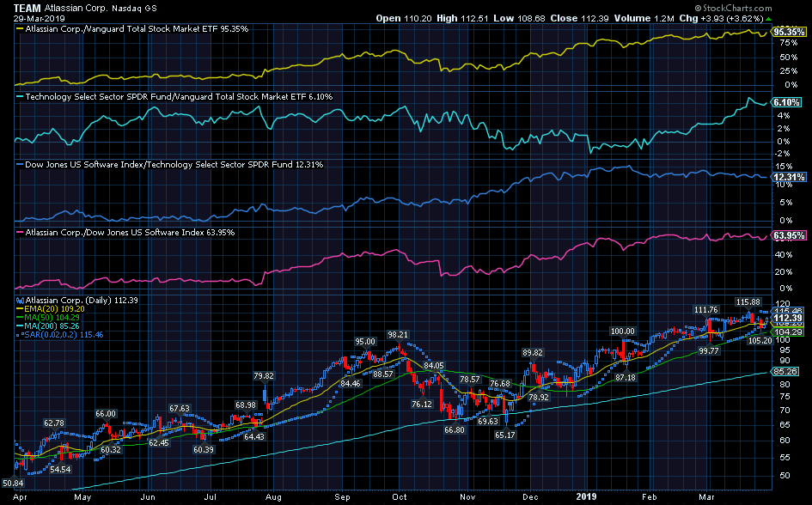812x505 pixels.
Task: Click the 85.26 MA(200) tag on price axis
Action: (785, 372)
